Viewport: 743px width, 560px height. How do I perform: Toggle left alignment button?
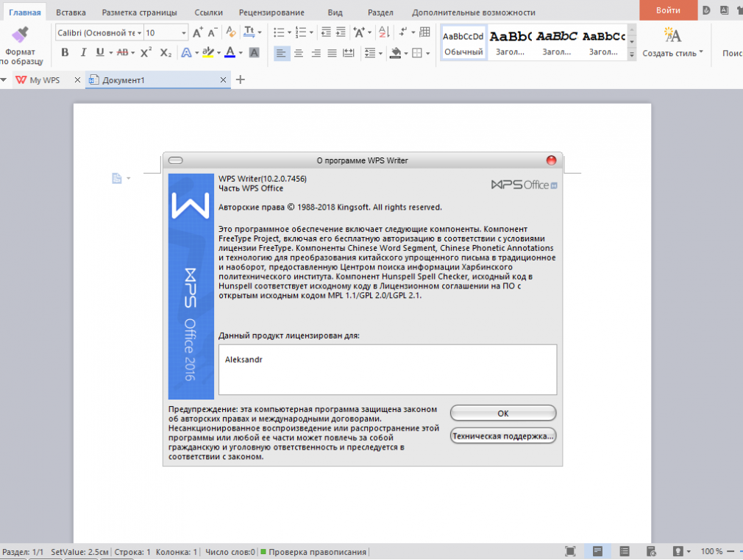point(282,53)
